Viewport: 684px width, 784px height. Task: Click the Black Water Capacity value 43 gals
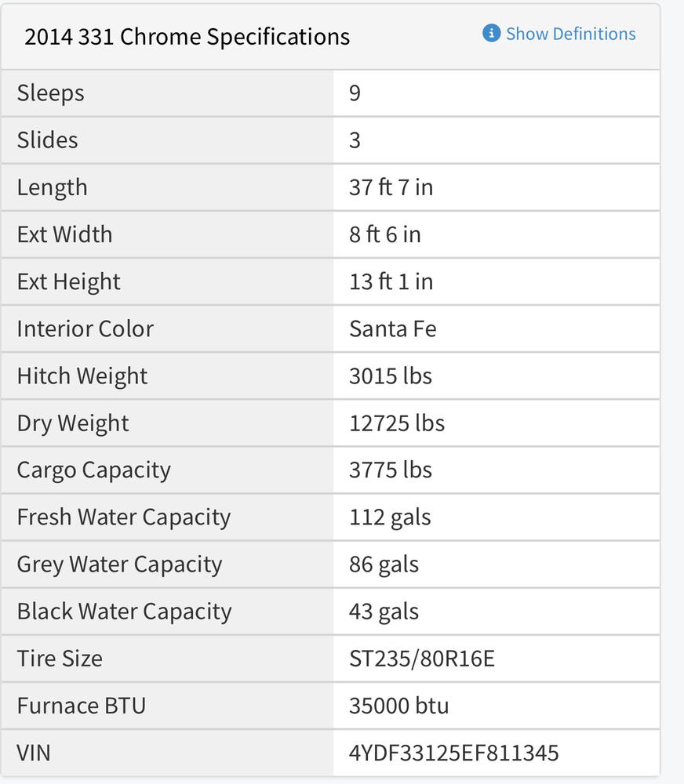(x=384, y=612)
